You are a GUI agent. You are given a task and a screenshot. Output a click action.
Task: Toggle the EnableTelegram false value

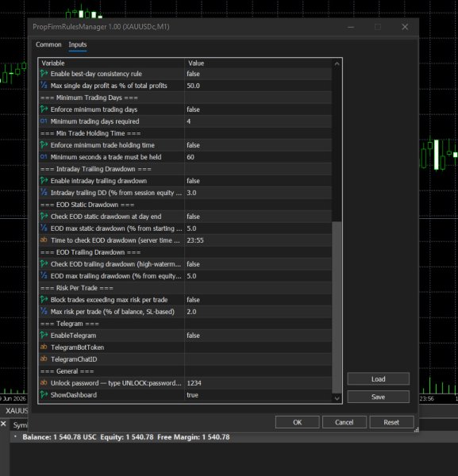pyautogui.click(x=258, y=336)
